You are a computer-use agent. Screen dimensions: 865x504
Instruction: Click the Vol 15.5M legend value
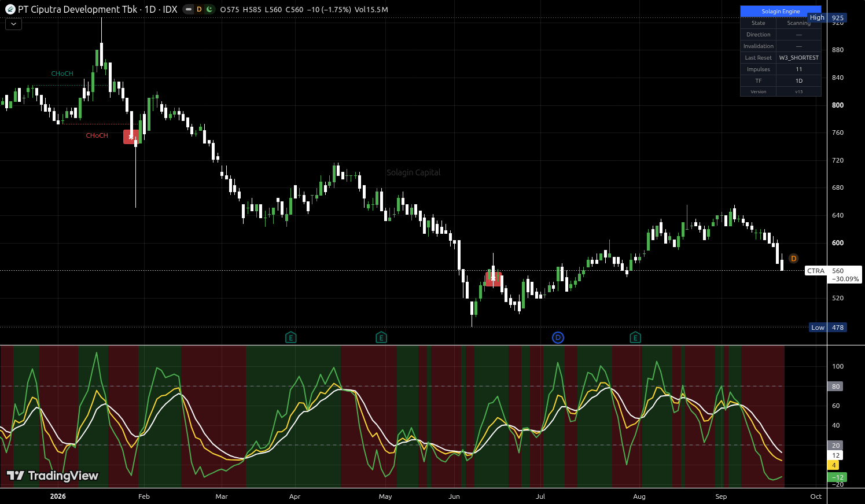coord(371,9)
